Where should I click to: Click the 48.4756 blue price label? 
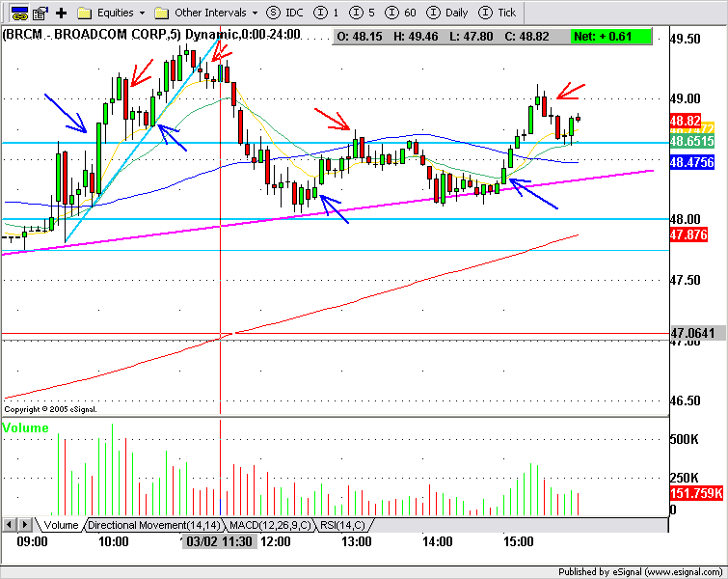(691, 162)
